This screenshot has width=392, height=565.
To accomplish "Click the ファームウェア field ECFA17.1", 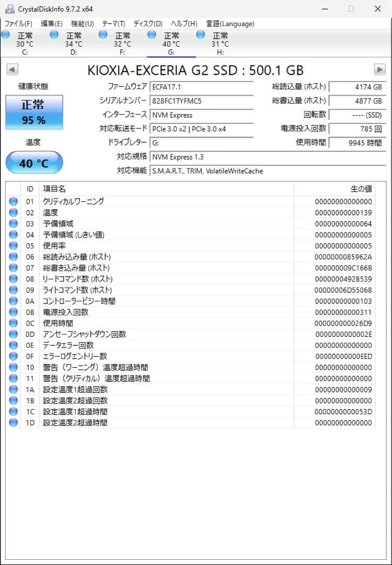I will point(201,87).
